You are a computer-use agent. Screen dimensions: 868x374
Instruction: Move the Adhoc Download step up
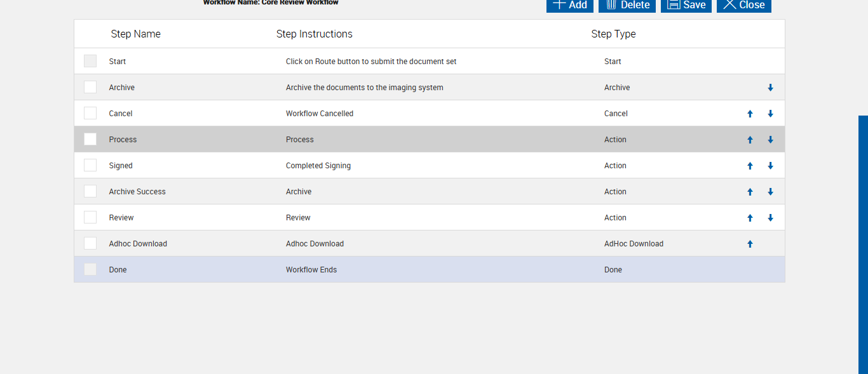(x=750, y=244)
